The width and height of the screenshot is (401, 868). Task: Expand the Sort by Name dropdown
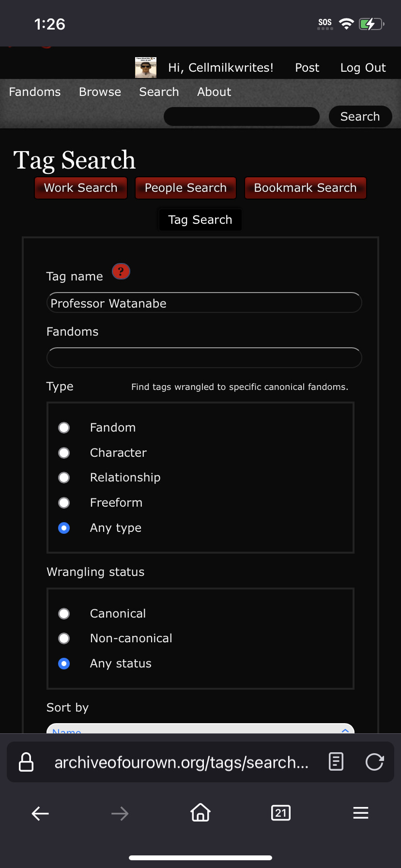(200, 728)
